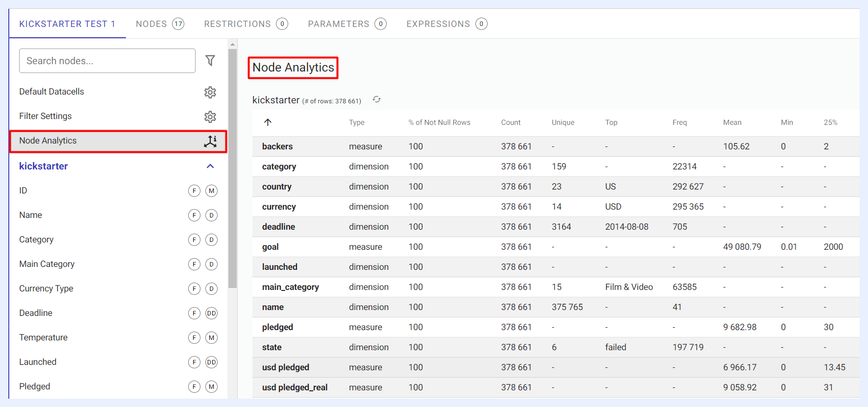Click the sidebar vertical scrollbar
The image size is (868, 407).
(233, 168)
